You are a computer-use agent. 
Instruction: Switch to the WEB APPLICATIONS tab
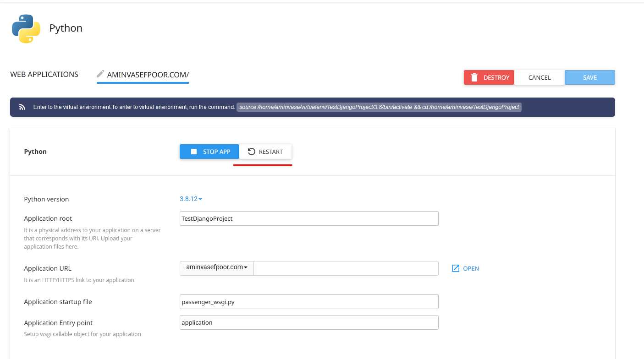tap(44, 74)
